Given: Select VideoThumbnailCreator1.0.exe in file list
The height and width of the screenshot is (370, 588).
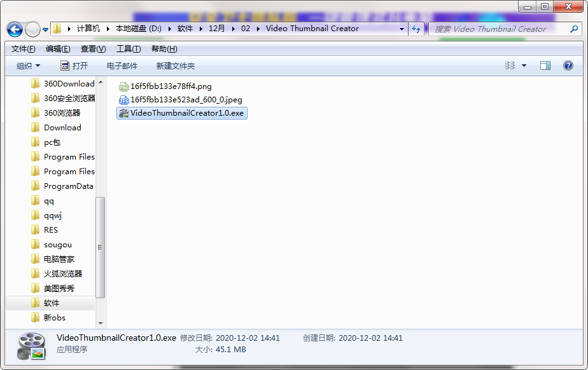Looking at the screenshot, I should [x=182, y=113].
